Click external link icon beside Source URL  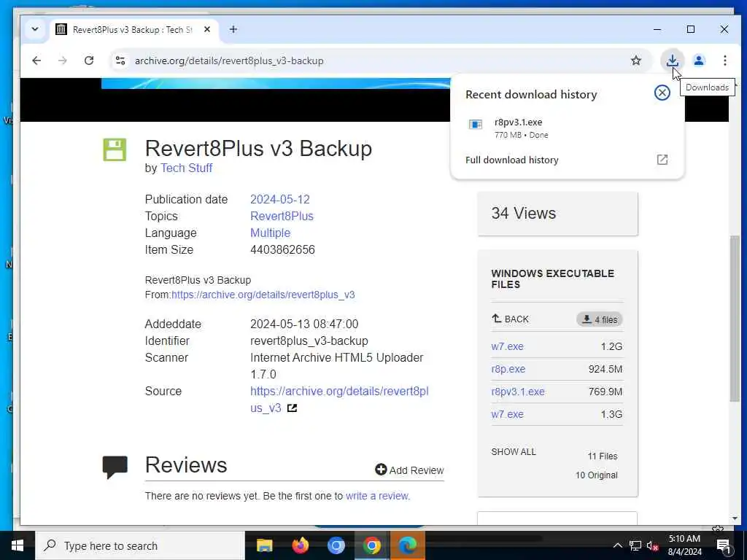[x=292, y=408]
